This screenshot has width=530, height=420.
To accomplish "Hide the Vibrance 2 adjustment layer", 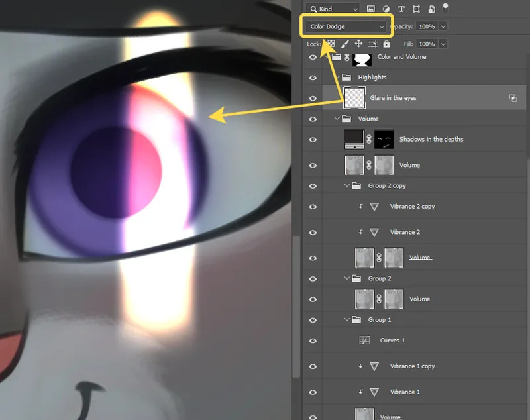I will point(313,233).
